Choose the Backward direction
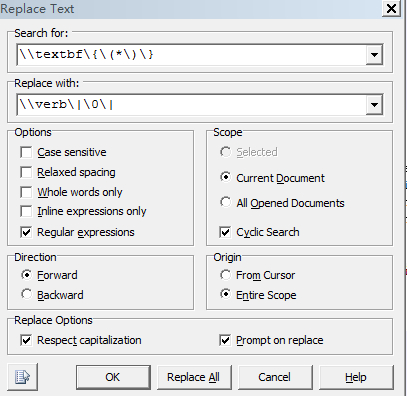 (x=26, y=294)
